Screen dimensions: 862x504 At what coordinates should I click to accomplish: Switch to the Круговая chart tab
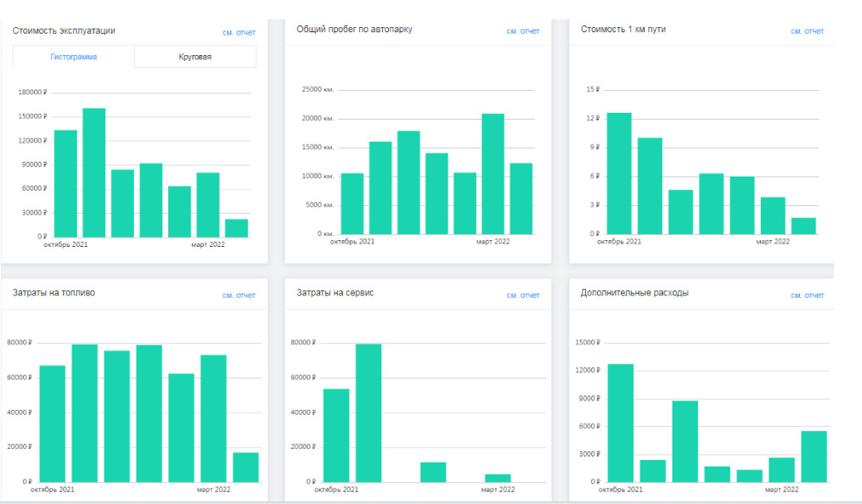(x=195, y=57)
